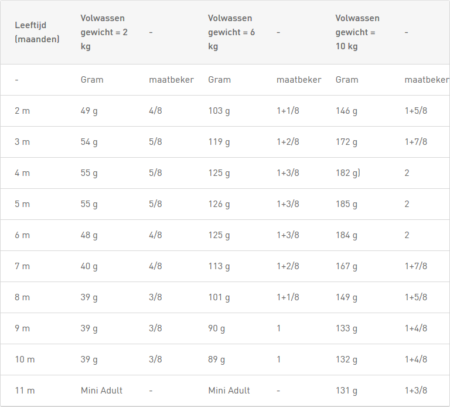Select the 167 g cell

[346, 266]
